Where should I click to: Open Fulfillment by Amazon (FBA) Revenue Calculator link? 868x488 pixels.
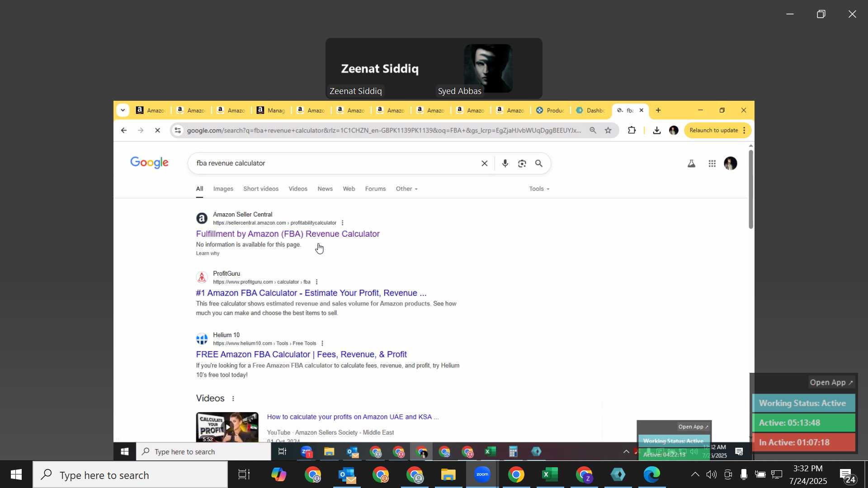(288, 234)
